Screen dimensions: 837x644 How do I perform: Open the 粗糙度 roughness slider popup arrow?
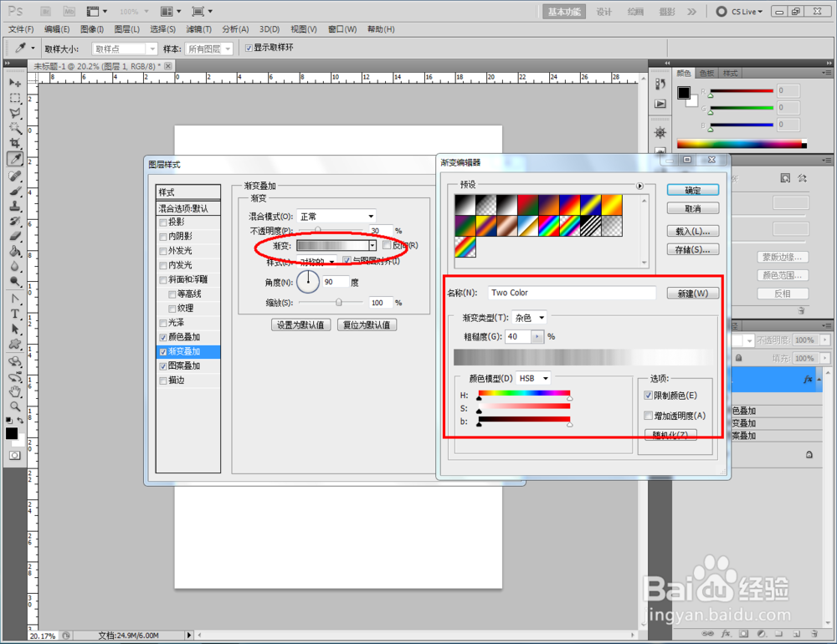point(537,337)
